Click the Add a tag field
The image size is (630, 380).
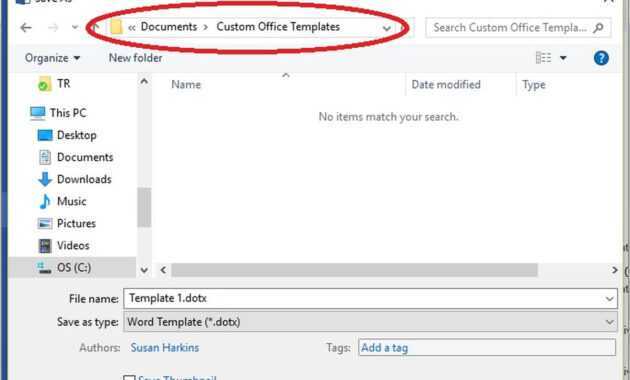[x=487, y=348]
